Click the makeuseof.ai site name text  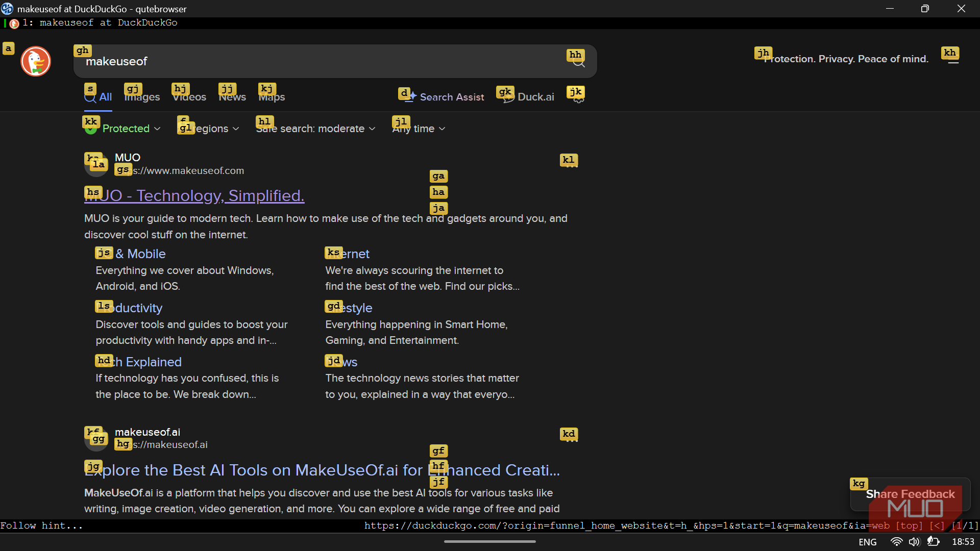tap(148, 432)
